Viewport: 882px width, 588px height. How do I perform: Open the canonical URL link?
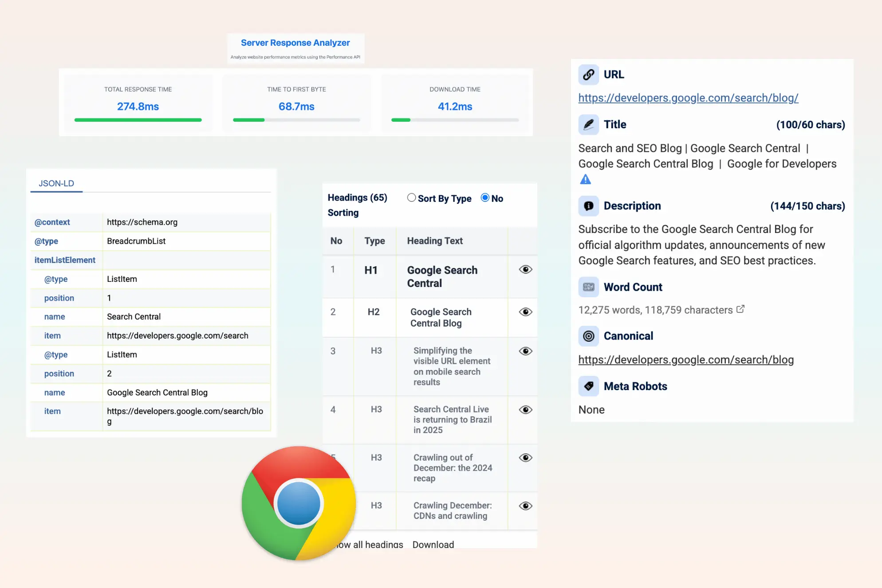point(686,360)
